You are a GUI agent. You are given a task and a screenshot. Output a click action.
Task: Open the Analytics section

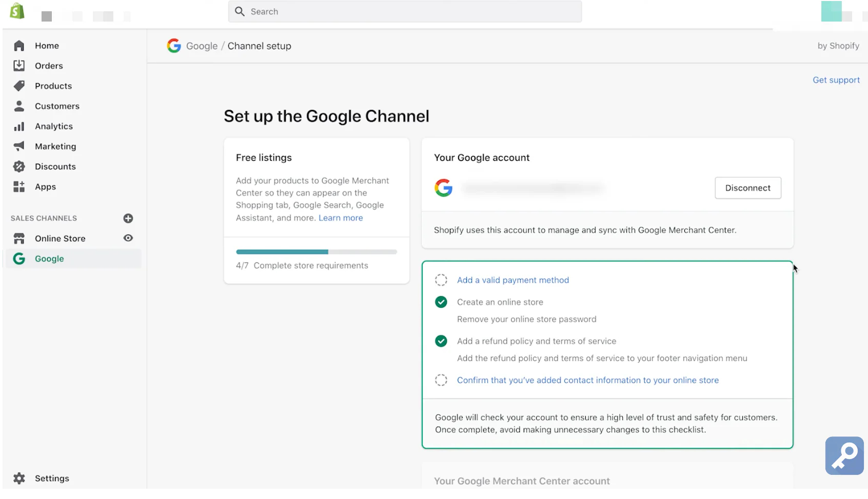pos(19,126)
